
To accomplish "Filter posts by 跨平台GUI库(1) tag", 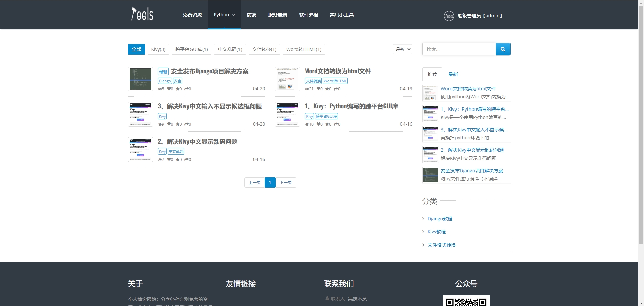I will click(192, 49).
